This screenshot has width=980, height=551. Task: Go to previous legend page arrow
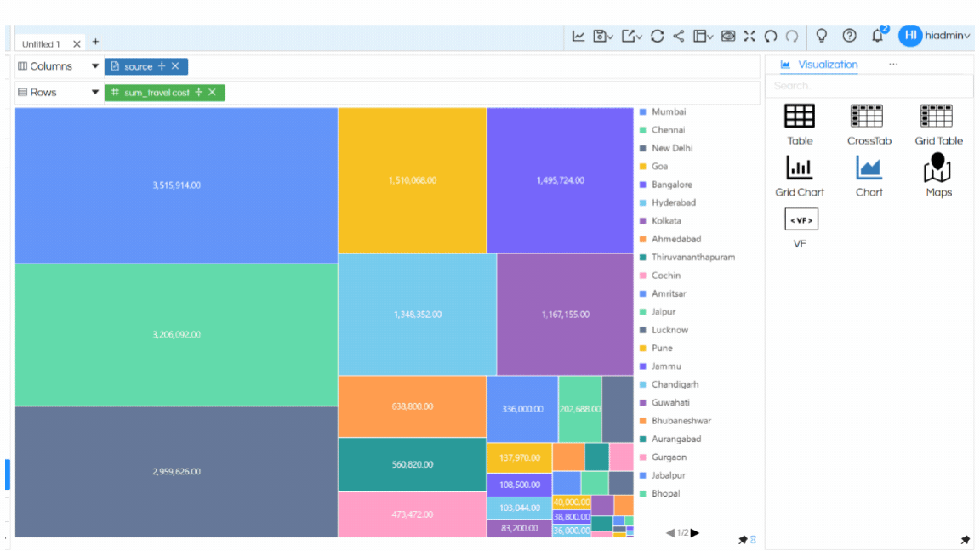[x=670, y=533]
